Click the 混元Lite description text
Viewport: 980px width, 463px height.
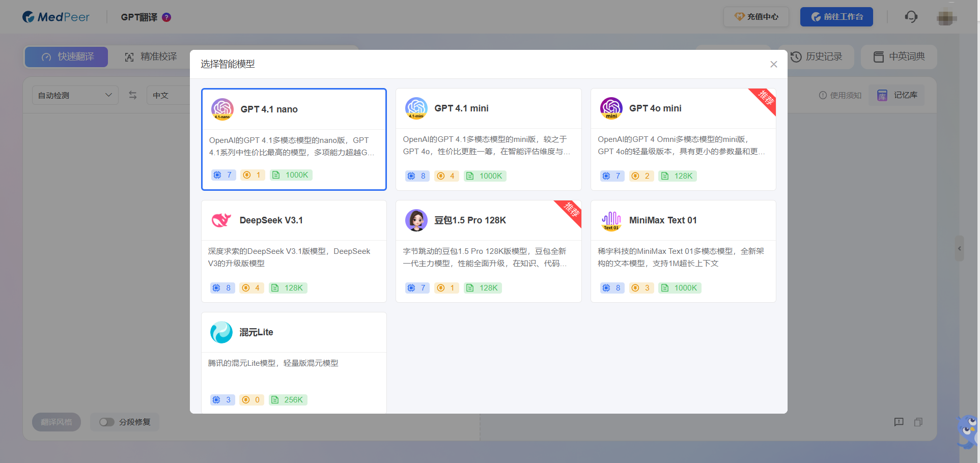tap(273, 363)
